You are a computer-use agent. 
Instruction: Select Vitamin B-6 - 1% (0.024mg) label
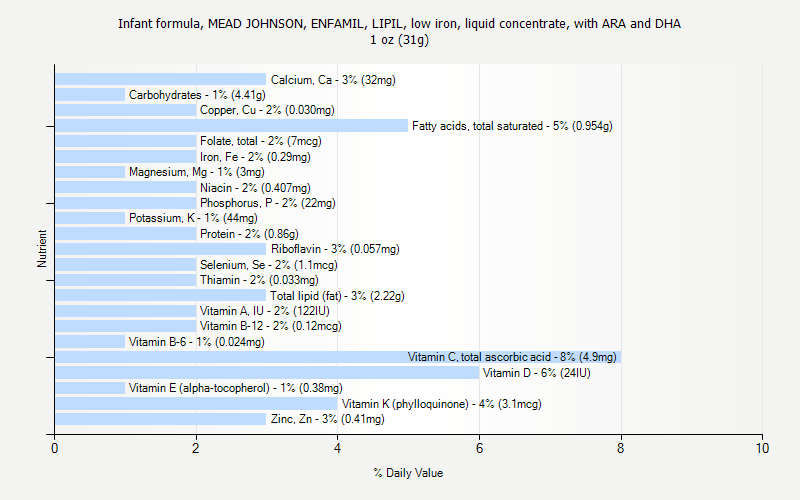(x=196, y=342)
